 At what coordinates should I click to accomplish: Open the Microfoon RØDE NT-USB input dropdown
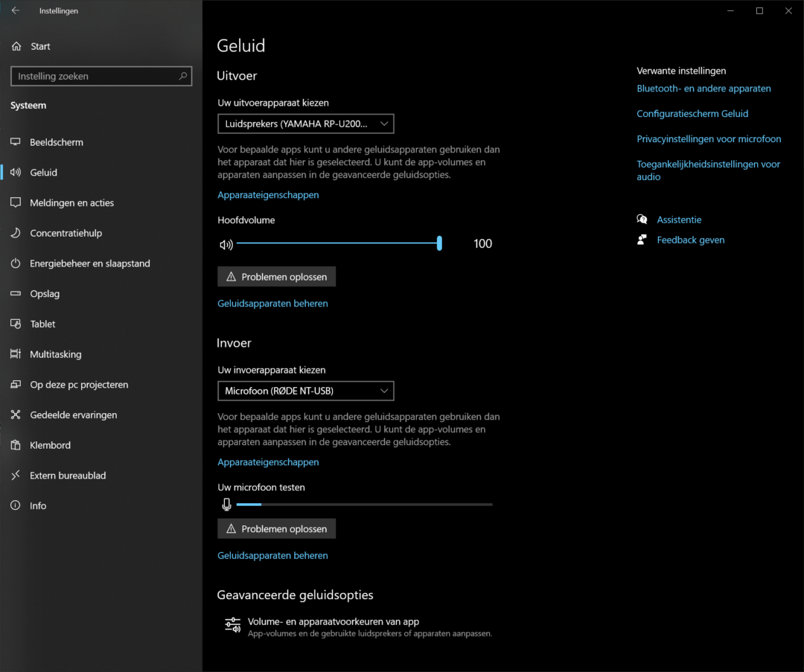click(x=305, y=391)
